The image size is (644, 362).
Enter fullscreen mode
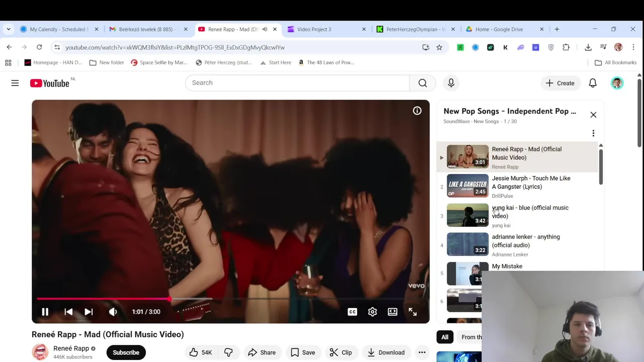413,312
